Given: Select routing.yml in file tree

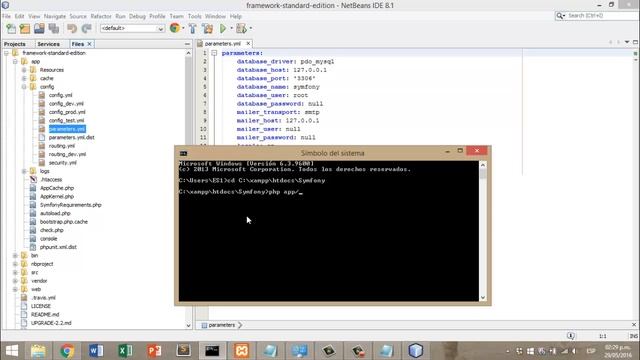Looking at the screenshot, I should tap(62, 146).
